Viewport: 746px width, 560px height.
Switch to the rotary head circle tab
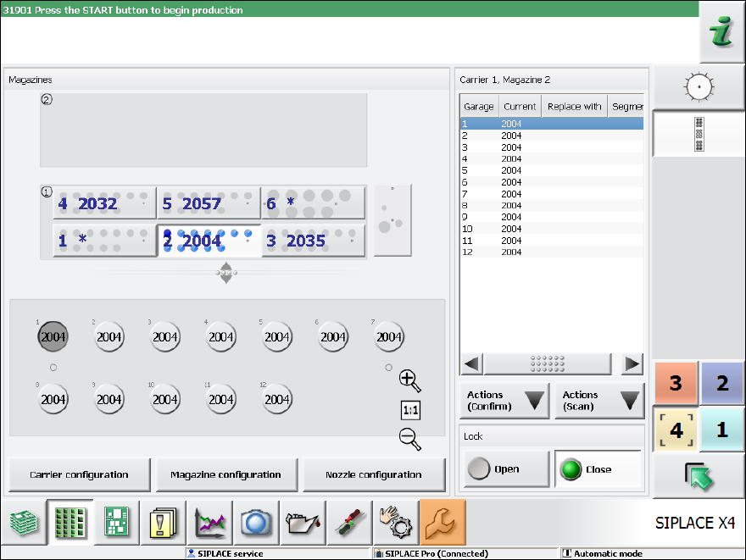699,86
